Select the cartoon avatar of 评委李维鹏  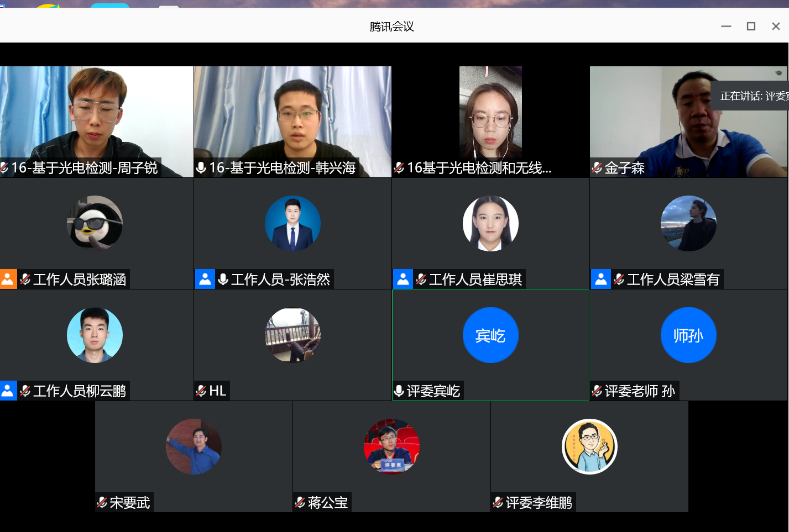pos(589,446)
